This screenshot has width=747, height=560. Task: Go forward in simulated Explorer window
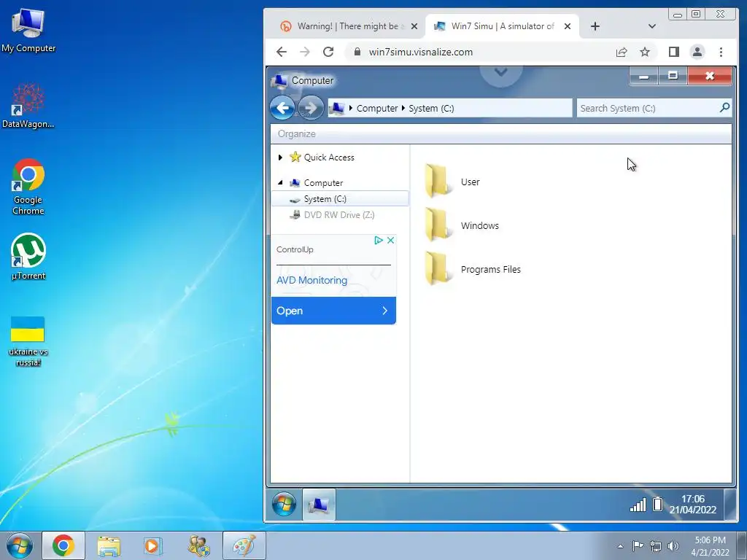pyautogui.click(x=311, y=108)
